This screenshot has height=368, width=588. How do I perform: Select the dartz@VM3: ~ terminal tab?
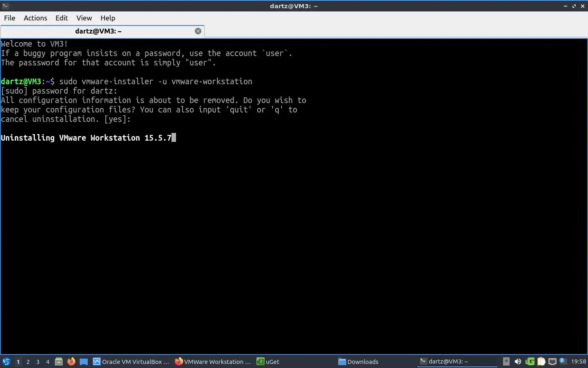click(x=98, y=31)
